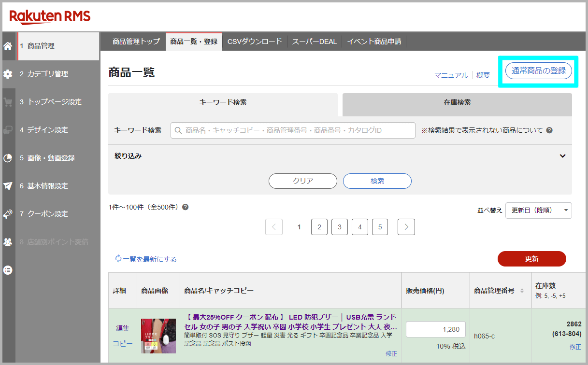Click the LED buzzer product thumbnail

[158, 336]
